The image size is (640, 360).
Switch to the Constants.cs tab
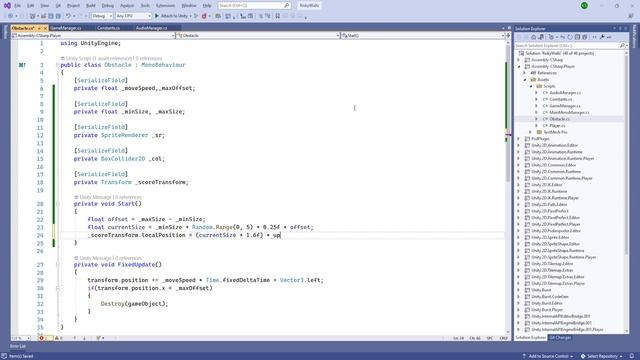(x=108, y=28)
